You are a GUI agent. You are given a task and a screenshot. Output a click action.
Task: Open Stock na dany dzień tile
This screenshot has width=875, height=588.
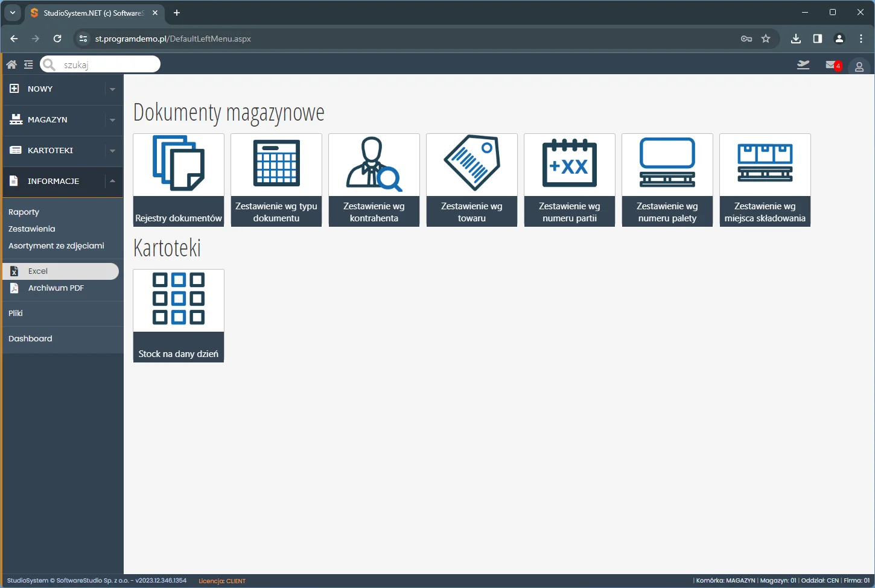[179, 315]
